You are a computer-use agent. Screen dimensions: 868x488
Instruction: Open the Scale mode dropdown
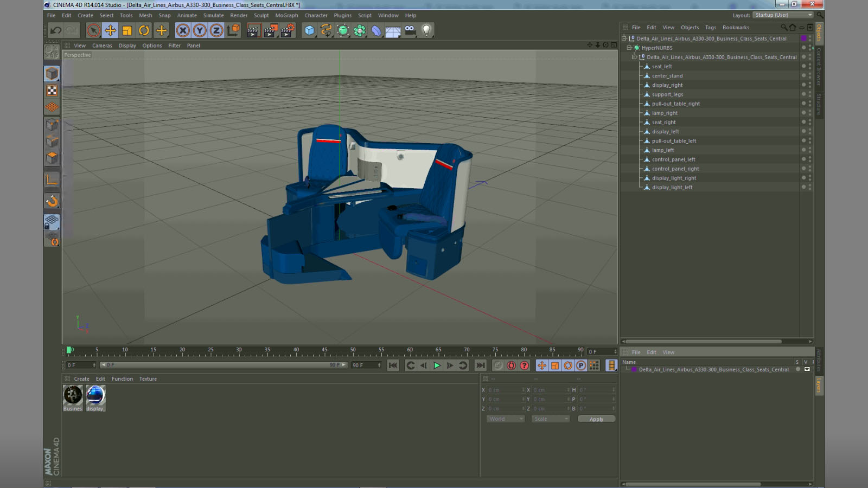coord(551,419)
